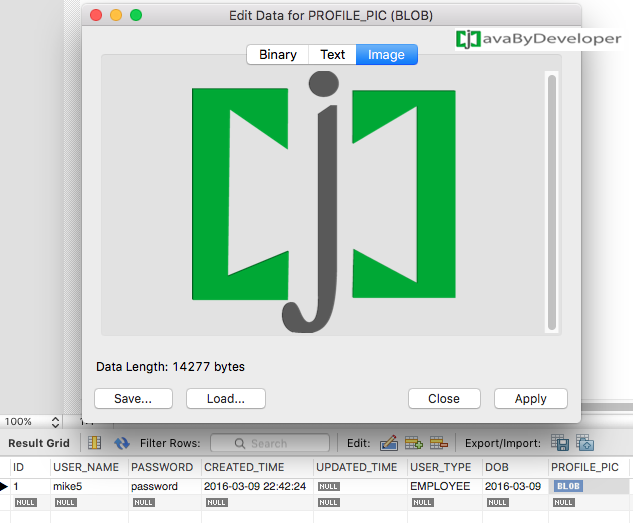Click the NULL PROFILE_PIC cell in new row

(589, 502)
